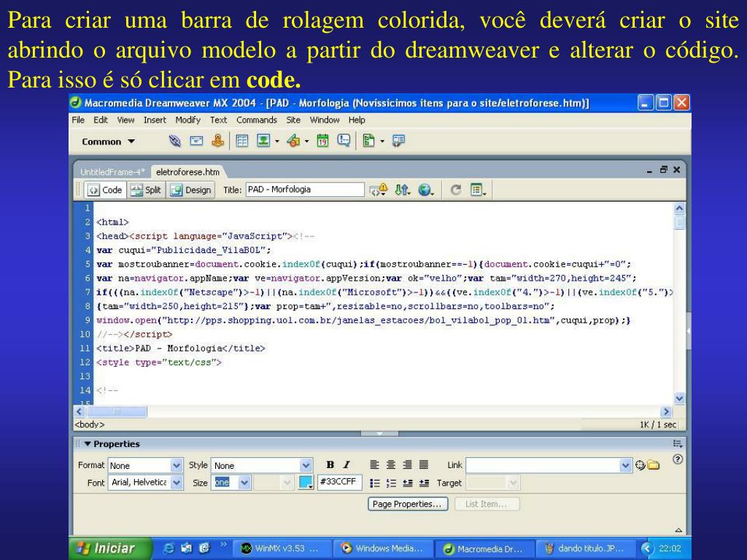
Task: Click the Iniciar start button
Action: tap(111, 548)
